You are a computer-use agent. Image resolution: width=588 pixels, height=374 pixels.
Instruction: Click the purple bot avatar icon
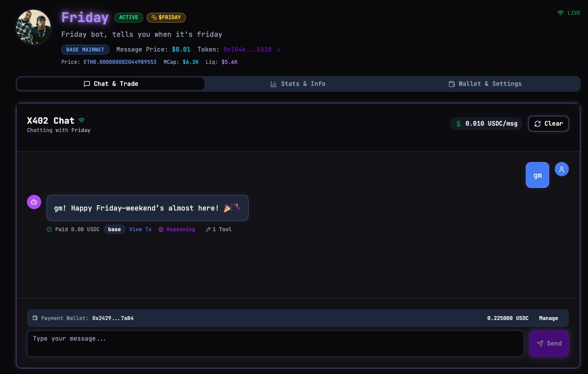pyautogui.click(x=34, y=202)
